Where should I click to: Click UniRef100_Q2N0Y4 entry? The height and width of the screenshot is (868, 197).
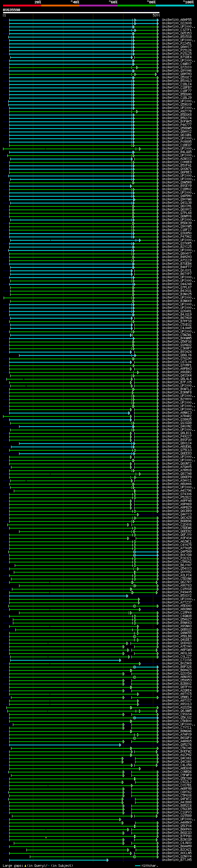click(x=177, y=857)
